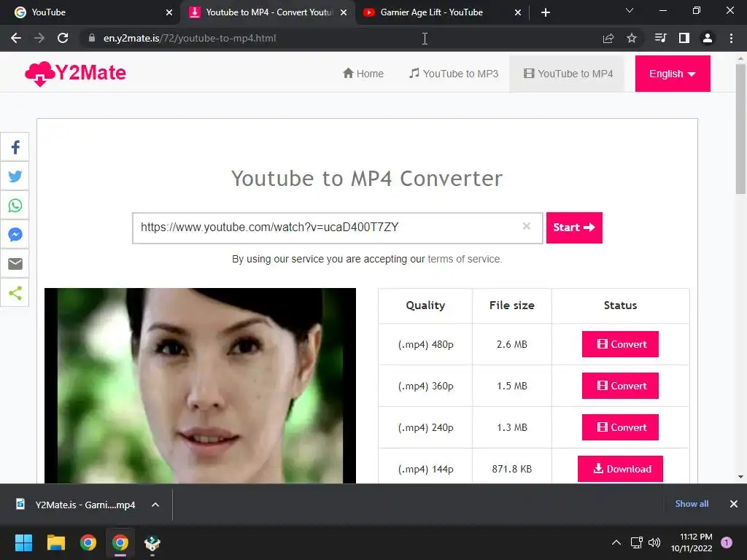Open the browser share page icon

pos(608,38)
